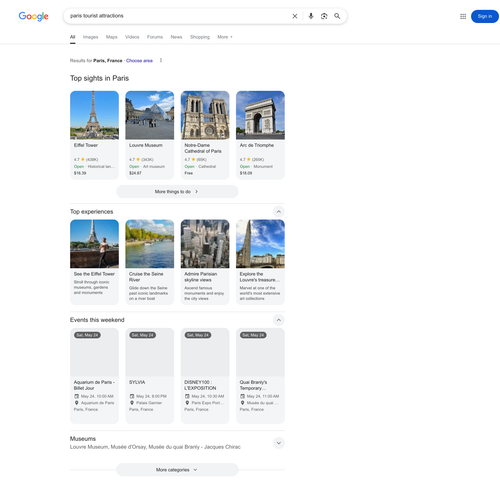500x496 pixels.
Task: Switch to the Forums tab
Action: [155, 37]
